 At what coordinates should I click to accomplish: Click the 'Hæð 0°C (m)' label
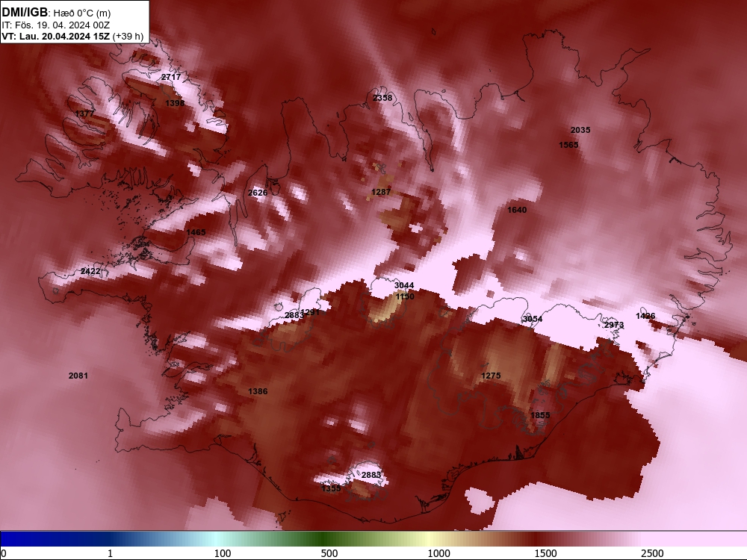[x=82, y=13]
